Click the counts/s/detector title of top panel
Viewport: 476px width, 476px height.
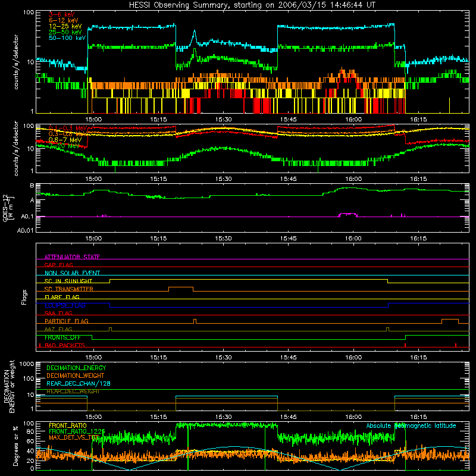coord(16,62)
